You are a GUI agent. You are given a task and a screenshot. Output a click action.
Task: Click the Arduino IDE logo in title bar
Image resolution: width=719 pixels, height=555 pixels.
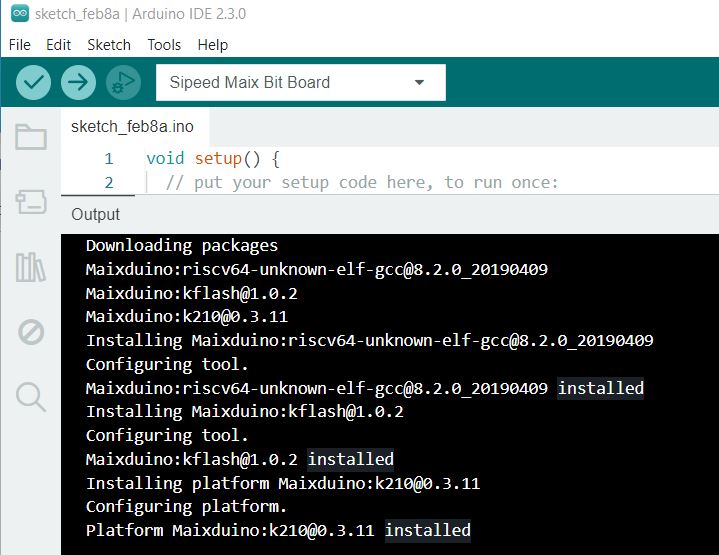(x=20, y=13)
